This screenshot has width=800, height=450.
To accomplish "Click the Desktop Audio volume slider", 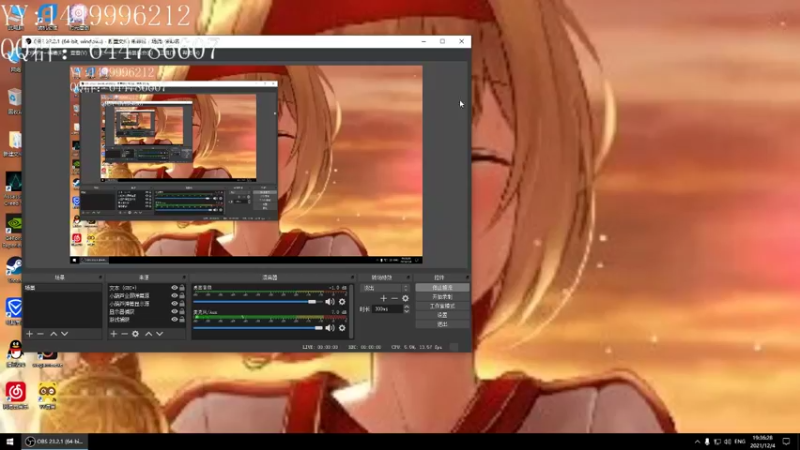I will click(258, 302).
